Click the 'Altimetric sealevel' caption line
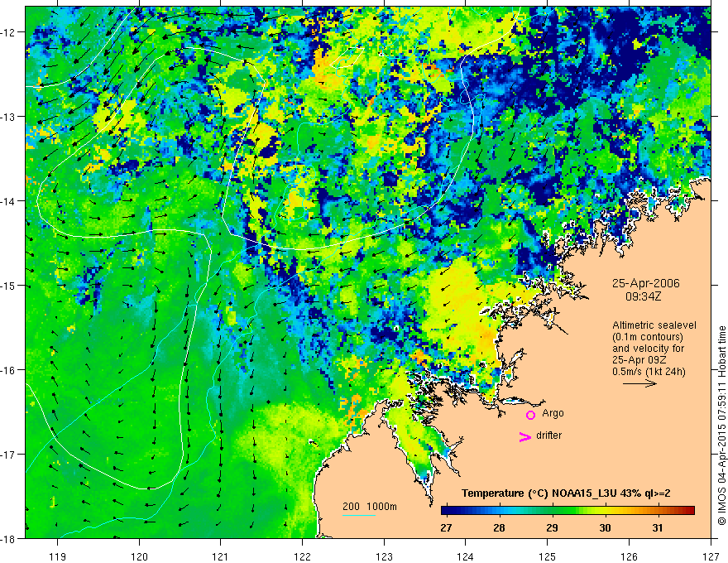The width and height of the screenshot is (728, 563). pos(654,325)
